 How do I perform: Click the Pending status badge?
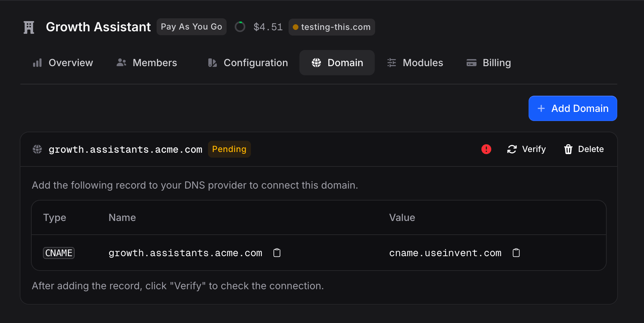pos(229,149)
